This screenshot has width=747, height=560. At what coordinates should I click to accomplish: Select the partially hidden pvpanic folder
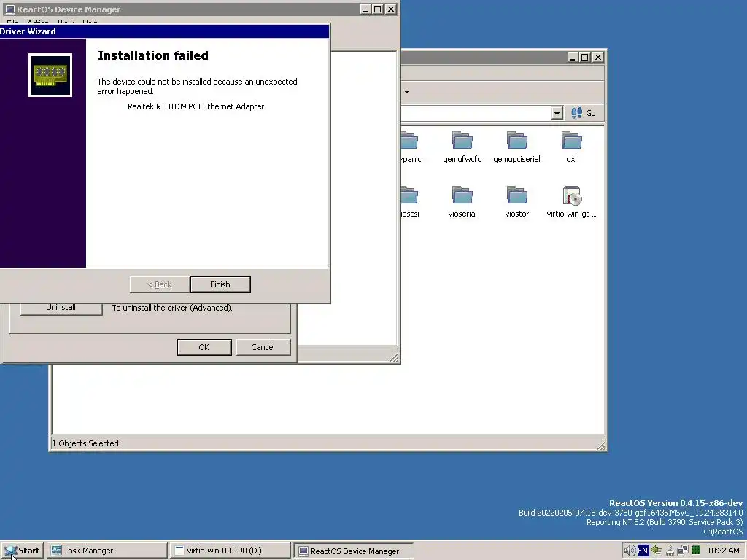click(x=410, y=147)
